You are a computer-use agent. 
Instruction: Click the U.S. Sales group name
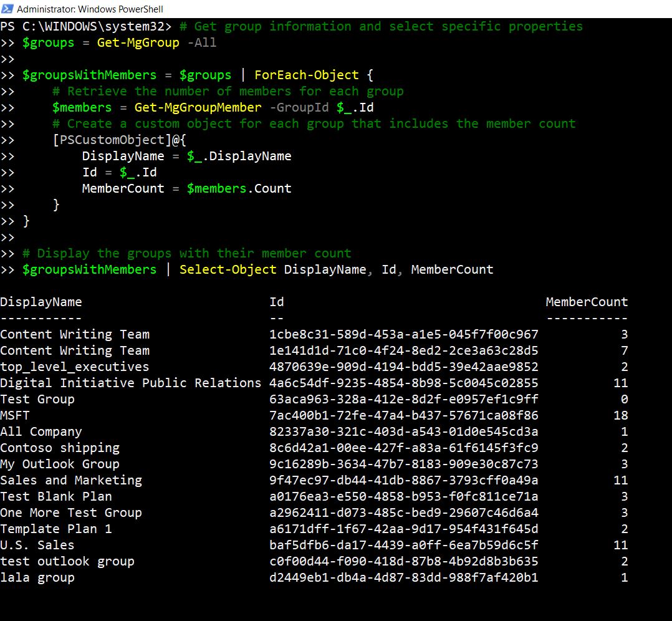tap(37, 545)
